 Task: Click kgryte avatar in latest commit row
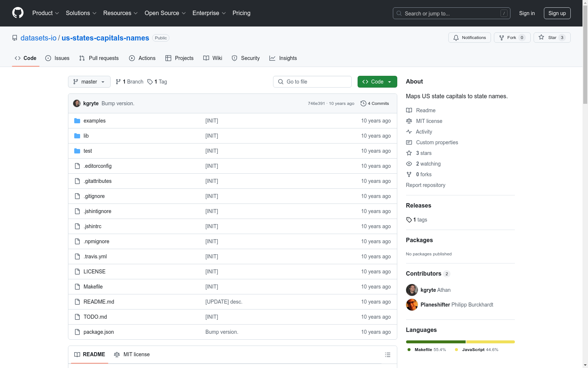[x=77, y=103]
